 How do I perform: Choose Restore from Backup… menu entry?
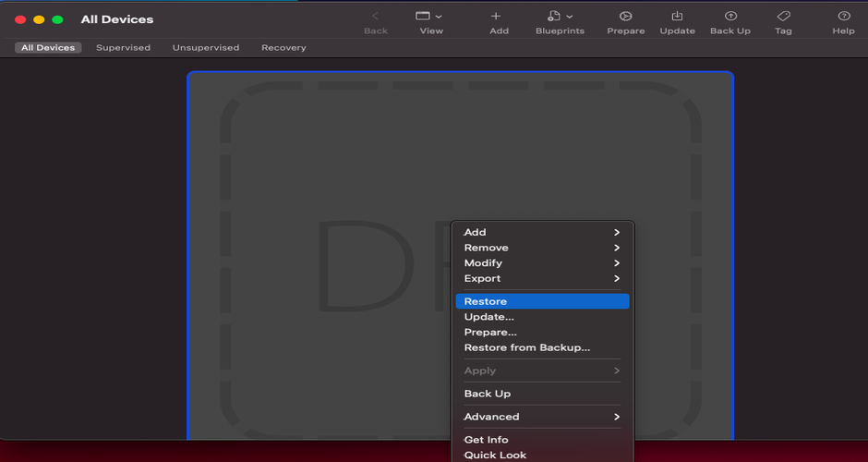coord(526,347)
